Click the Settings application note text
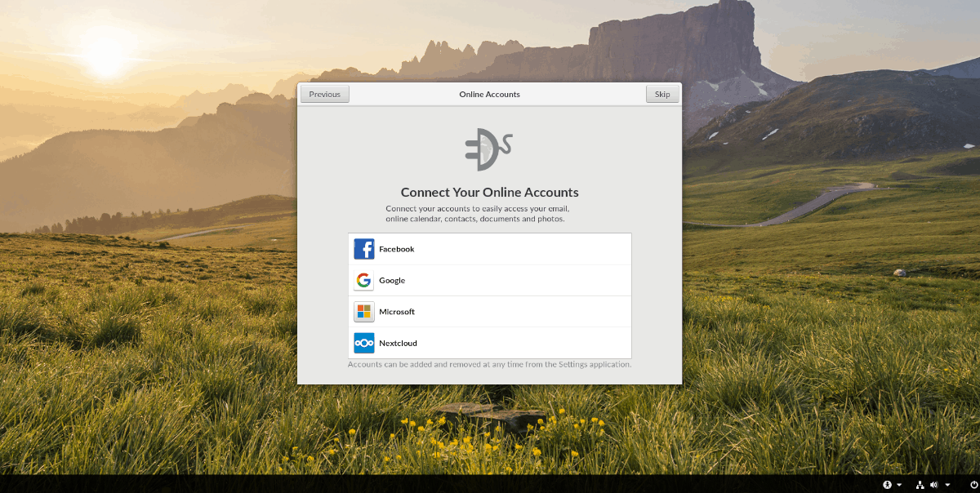The width and height of the screenshot is (980, 493). pos(490,364)
